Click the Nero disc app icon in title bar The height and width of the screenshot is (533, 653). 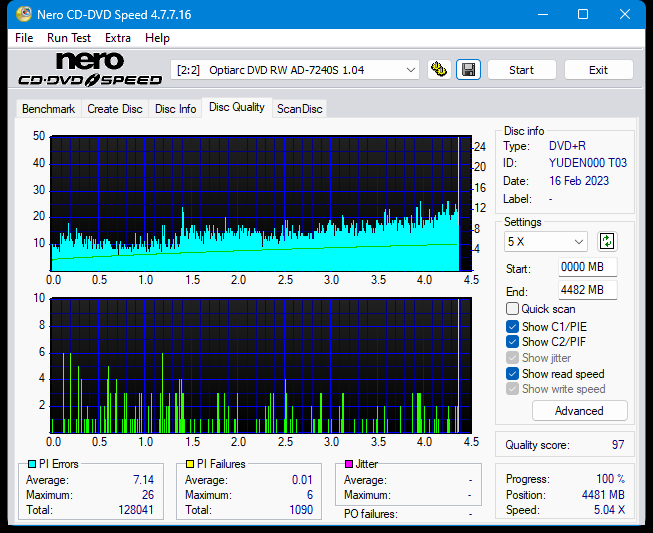point(24,15)
